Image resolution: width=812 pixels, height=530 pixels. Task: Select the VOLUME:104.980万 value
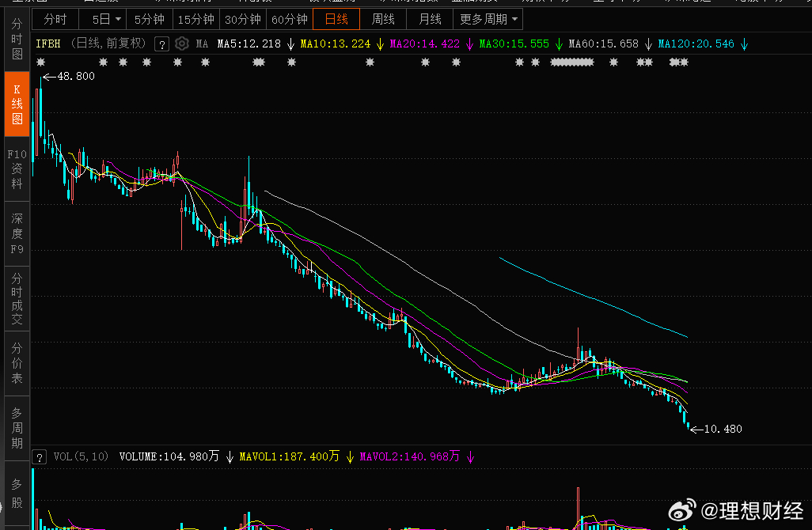click(169, 456)
